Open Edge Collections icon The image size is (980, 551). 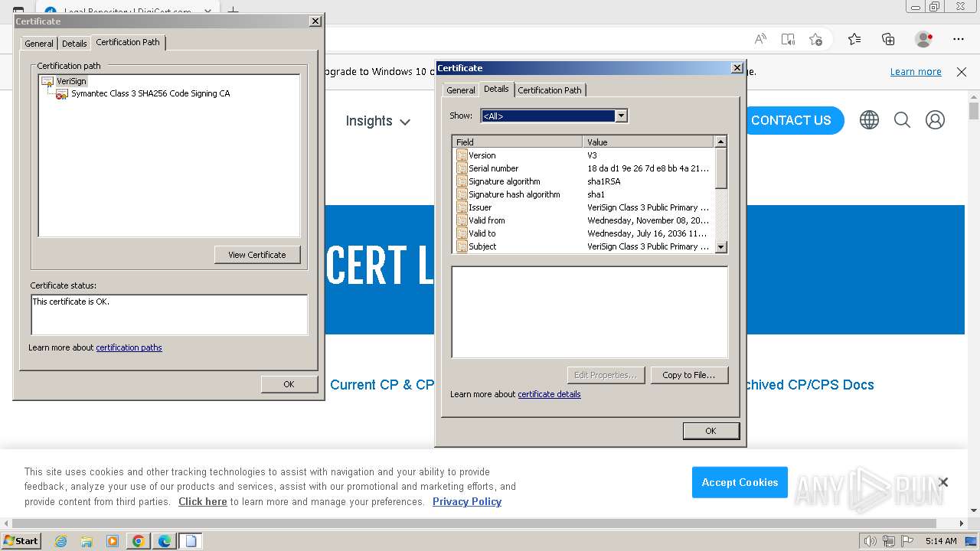[x=888, y=39]
